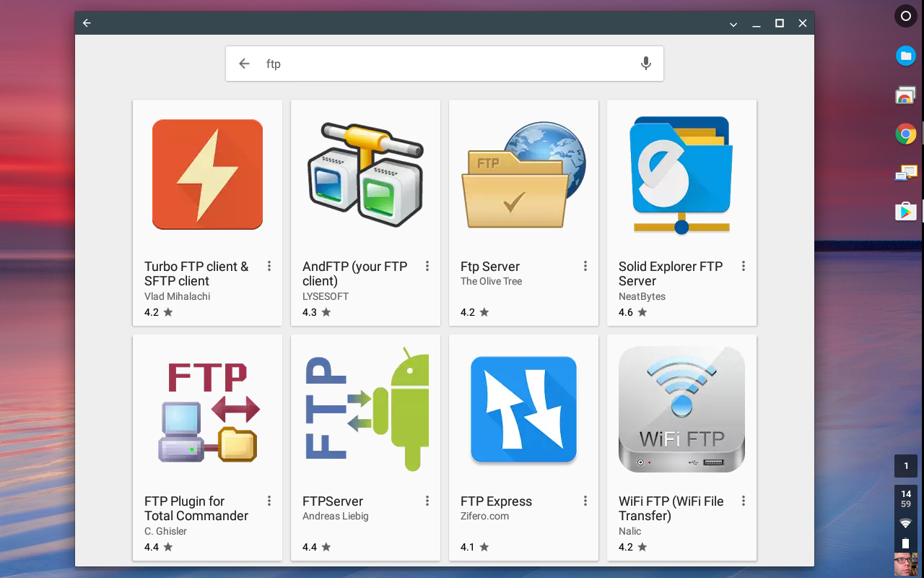This screenshot has height=578, width=924.
Task: Open options menu for WiFi FTP
Action: pyautogui.click(x=744, y=501)
